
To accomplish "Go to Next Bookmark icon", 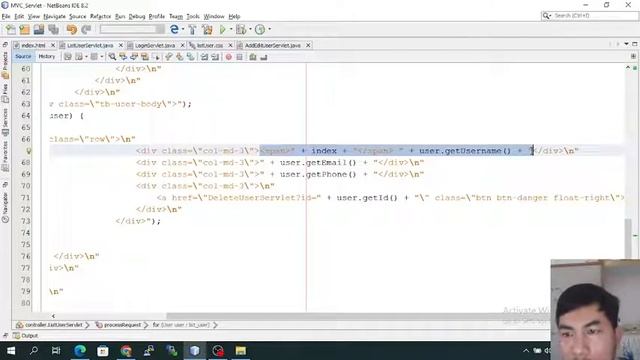I will pyautogui.click(x=180, y=57).
